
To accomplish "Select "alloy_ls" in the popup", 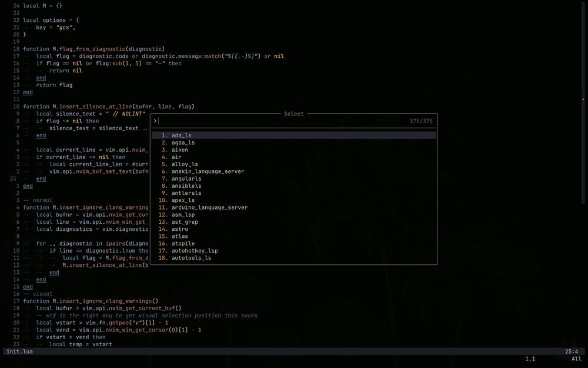I will pyautogui.click(x=182, y=164).
